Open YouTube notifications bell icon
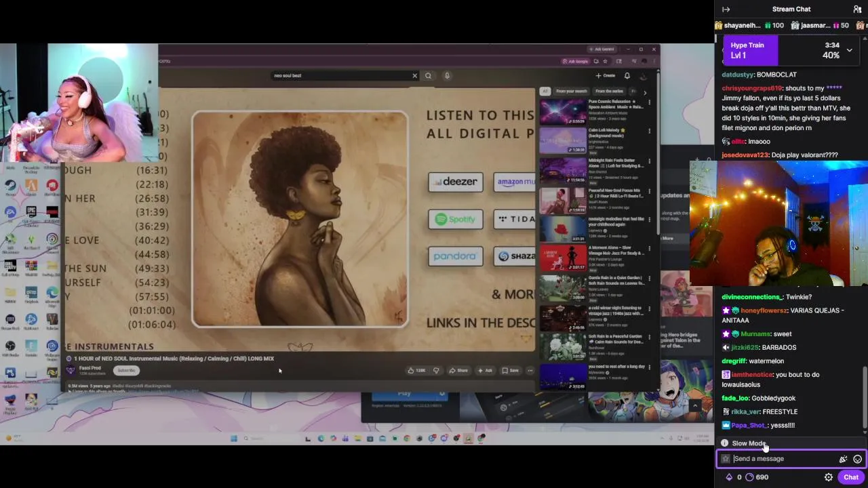Viewport: 868px width, 488px height. (x=627, y=76)
